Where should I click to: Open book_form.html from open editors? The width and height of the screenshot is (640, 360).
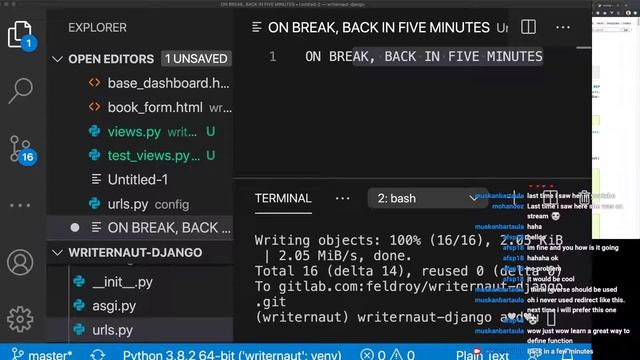[160, 107]
